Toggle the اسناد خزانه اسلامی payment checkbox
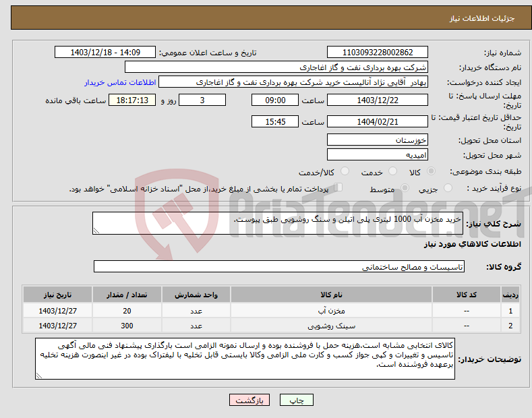 [x=338, y=187]
